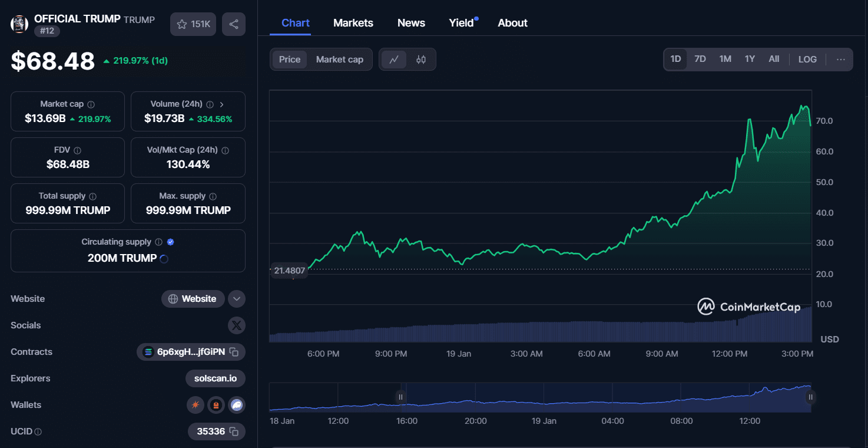Click the Website button
Image resolution: width=868 pixels, height=448 pixels.
click(x=193, y=299)
